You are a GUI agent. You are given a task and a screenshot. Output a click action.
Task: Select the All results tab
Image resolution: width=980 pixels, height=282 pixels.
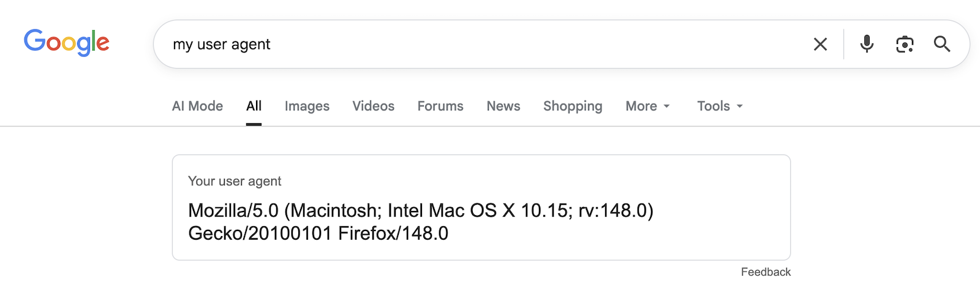point(254,106)
